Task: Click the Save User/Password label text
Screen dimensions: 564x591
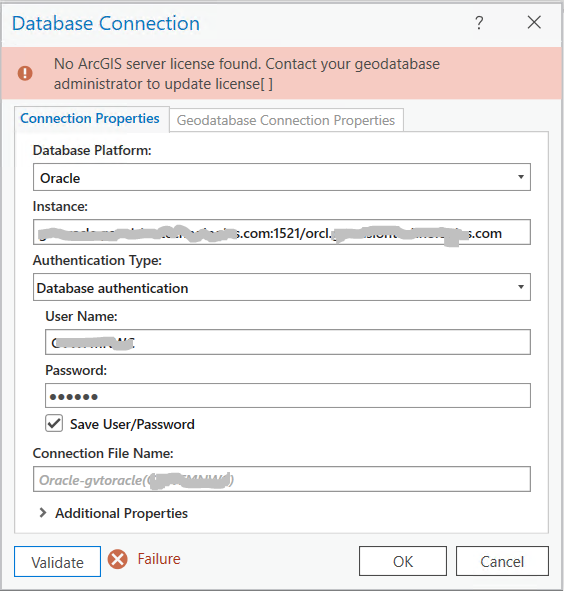Action: click(132, 424)
